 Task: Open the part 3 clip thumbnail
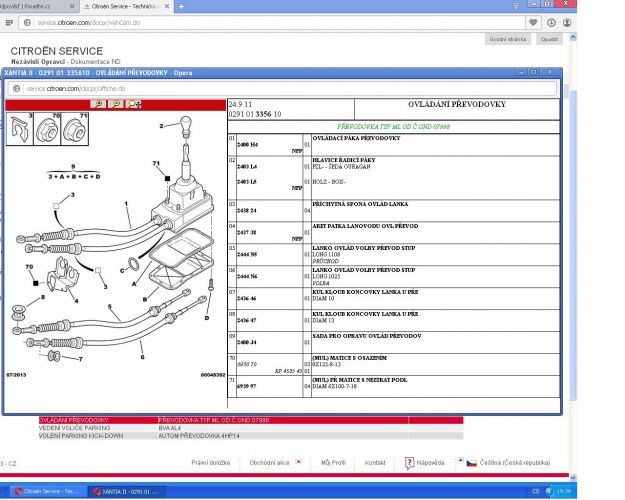pos(20,129)
